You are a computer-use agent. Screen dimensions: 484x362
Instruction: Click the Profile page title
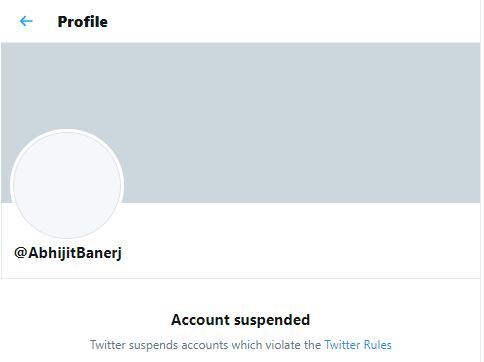click(x=82, y=22)
